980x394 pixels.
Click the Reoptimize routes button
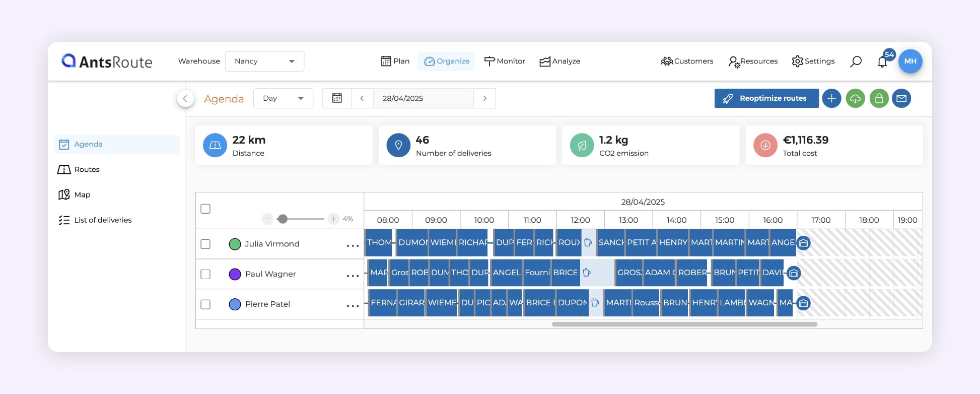coord(766,98)
